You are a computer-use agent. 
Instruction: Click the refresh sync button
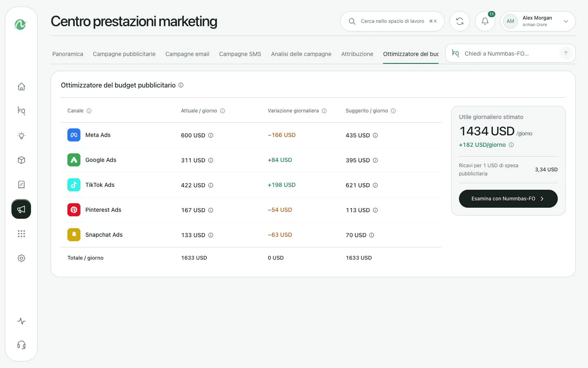(460, 21)
